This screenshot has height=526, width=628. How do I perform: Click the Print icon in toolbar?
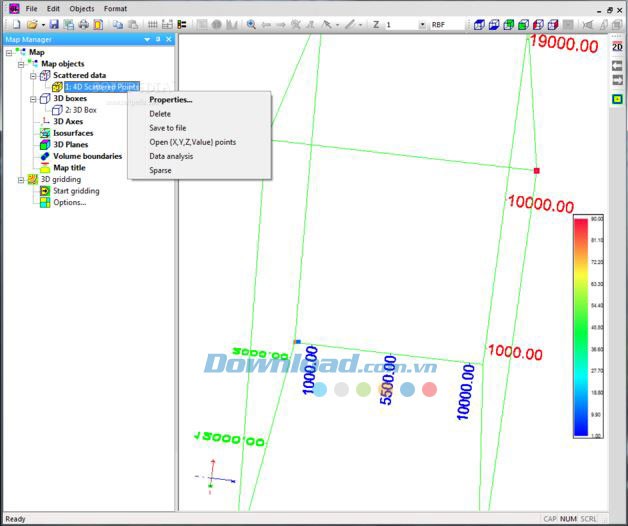point(84,24)
